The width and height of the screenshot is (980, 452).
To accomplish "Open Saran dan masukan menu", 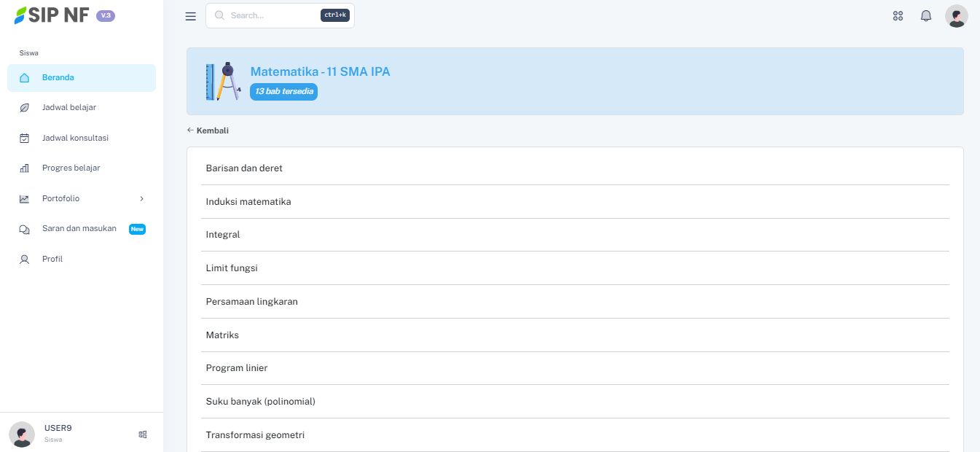I will 79,228.
